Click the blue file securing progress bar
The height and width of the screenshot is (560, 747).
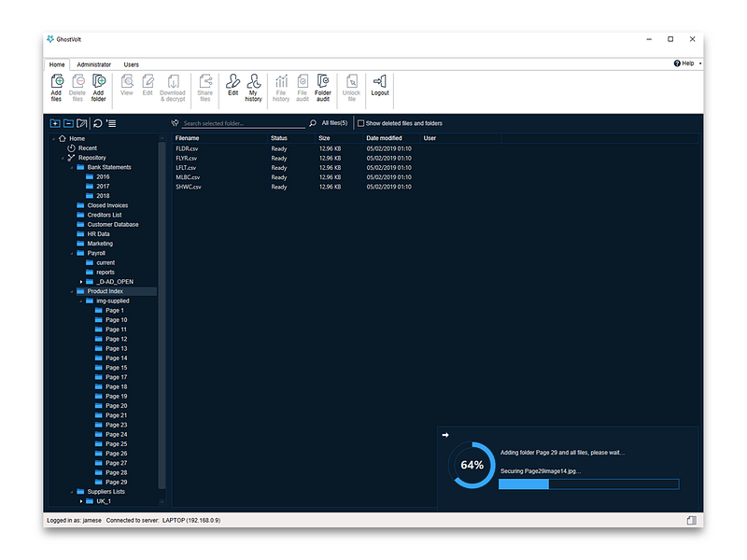(589, 484)
